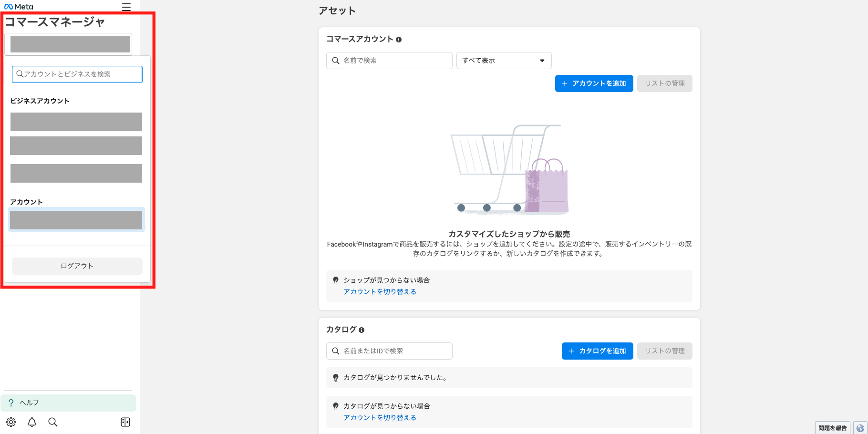Open settings gear icon in sidebar
Screen dimensions: 868x434
[11, 422]
